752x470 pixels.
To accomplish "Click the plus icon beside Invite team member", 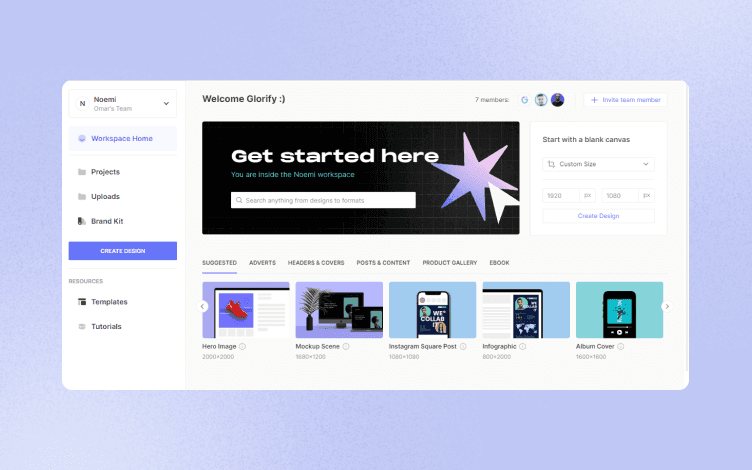I will pyautogui.click(x=594, y=100).
